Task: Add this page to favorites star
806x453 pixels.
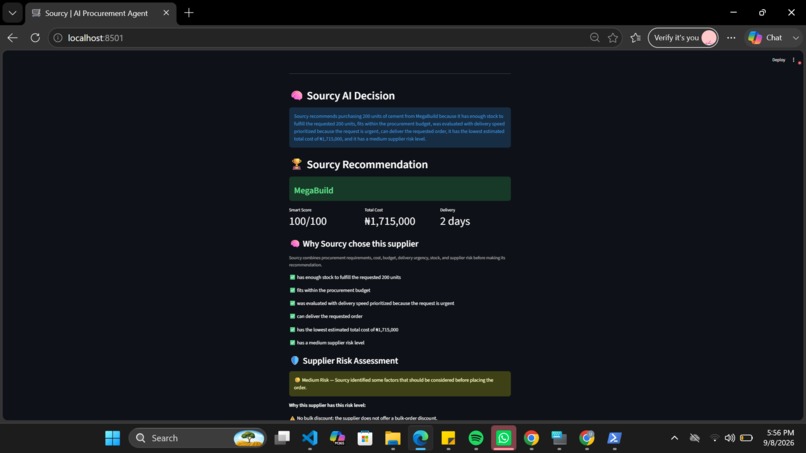Action: pyautogui.click(x=613, y=38)
